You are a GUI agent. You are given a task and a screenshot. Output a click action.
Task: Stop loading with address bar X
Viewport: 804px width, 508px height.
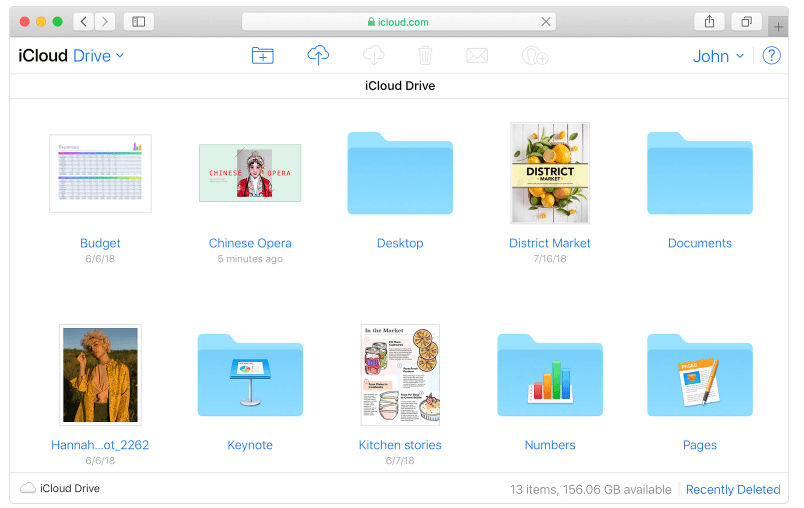(546, 22)
